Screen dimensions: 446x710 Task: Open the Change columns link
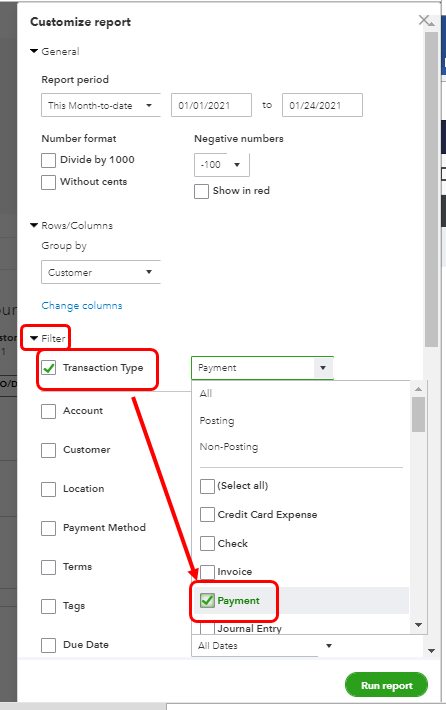(82, 306)
